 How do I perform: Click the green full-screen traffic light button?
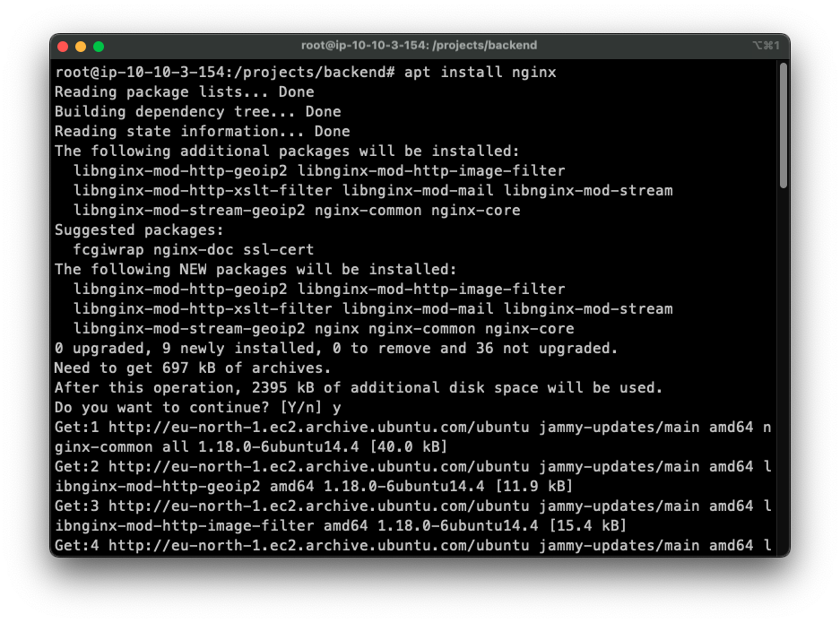[99, 45]
